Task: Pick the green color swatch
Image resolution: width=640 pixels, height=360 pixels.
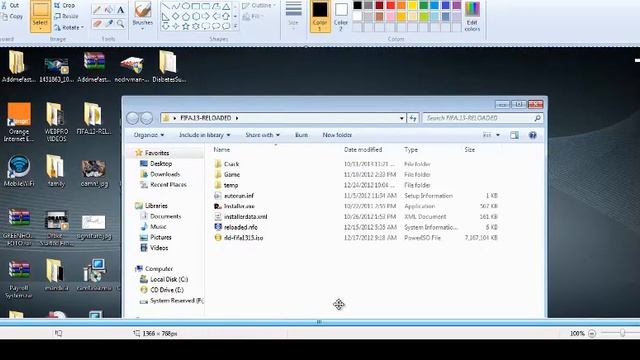Action: pyautogui.click(x=424, y=6)
